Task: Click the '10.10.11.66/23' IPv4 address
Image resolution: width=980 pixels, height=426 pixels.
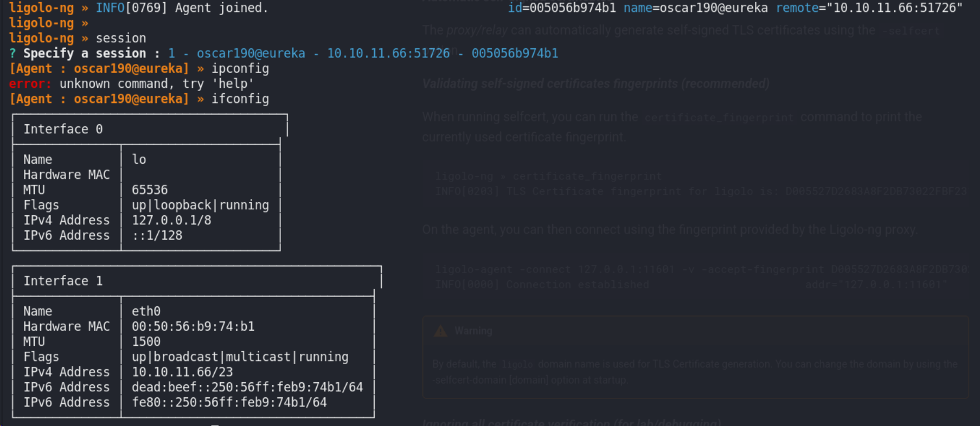Action: pyautogui.click(x=182, y=372)
